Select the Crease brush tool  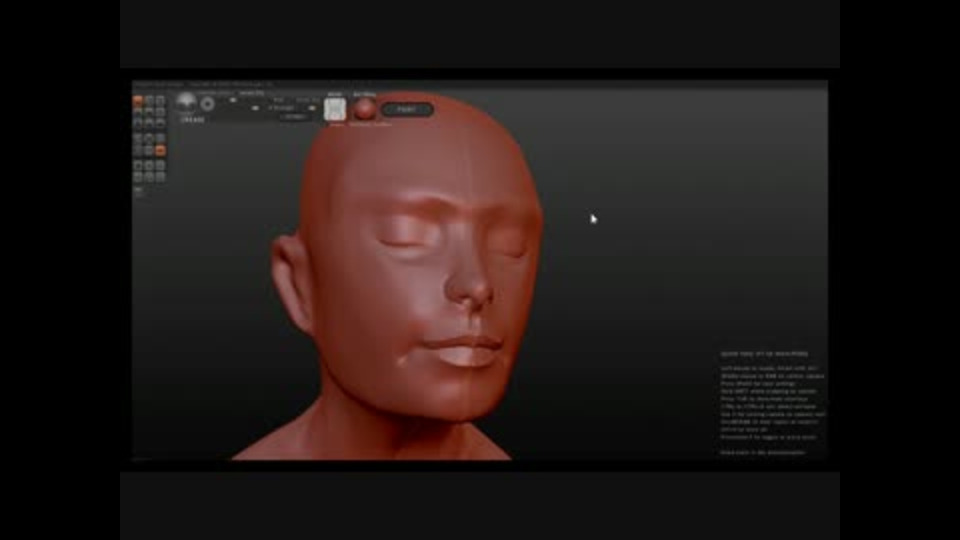pyautogui.click(x=138, y=100)
